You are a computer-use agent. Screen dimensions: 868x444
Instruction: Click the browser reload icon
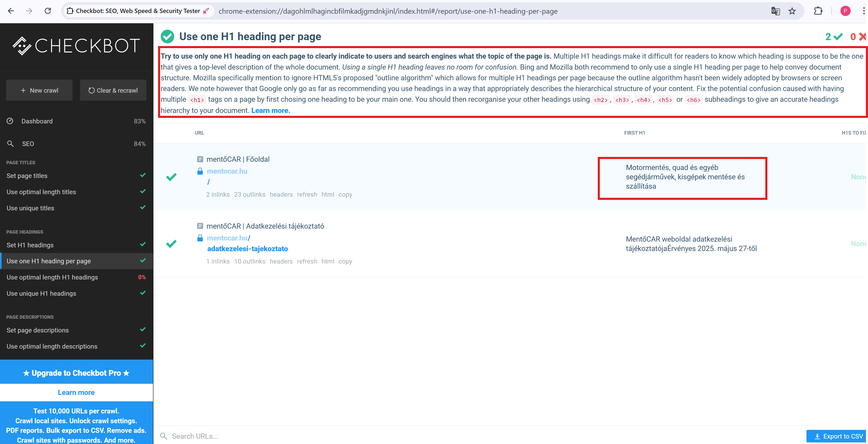click(48, 11)
